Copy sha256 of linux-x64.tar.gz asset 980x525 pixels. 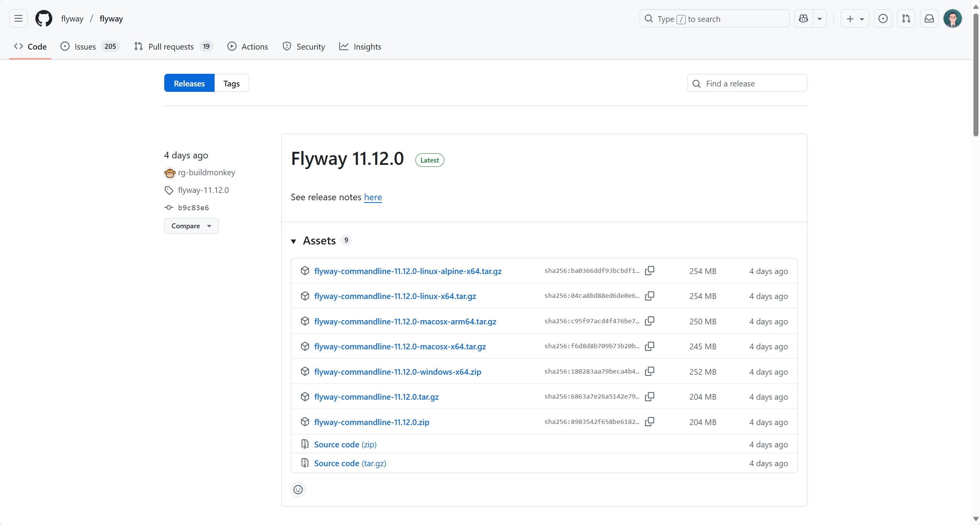[x=649, y=296]
